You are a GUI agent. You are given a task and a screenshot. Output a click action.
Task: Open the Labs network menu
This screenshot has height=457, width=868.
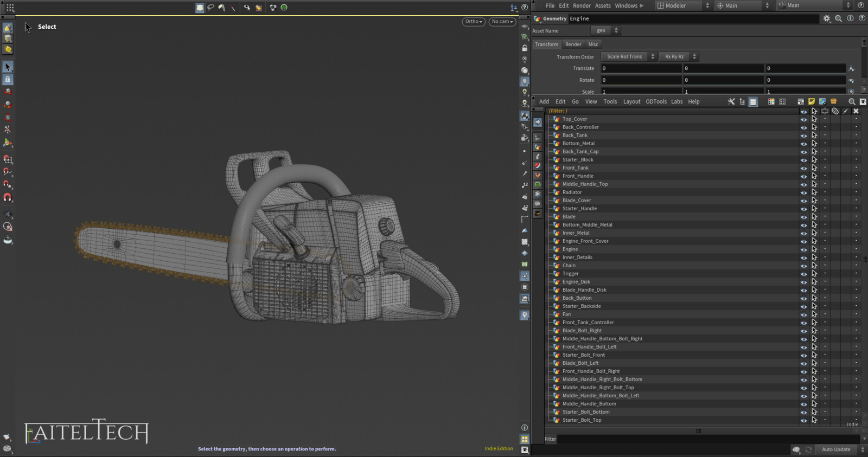pos(676,102)
